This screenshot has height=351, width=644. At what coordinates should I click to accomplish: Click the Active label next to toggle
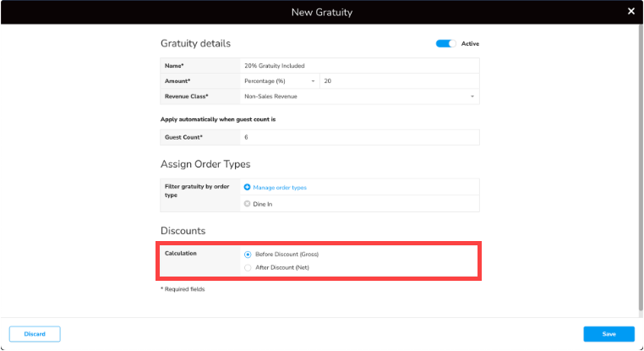[x=470, y=43]
